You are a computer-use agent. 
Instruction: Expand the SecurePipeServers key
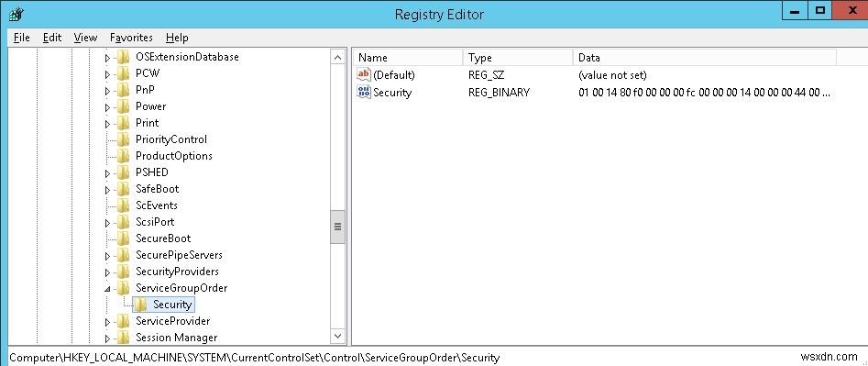(x=107, y=256)
